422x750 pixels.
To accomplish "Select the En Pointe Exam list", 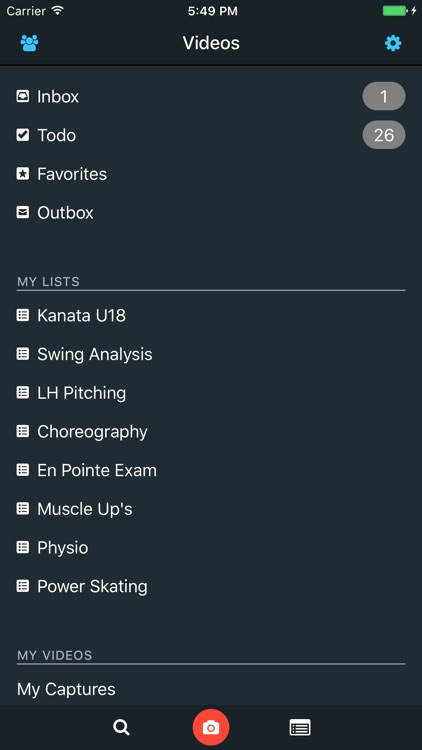I will pyautogui.click(x=211, y=470).
